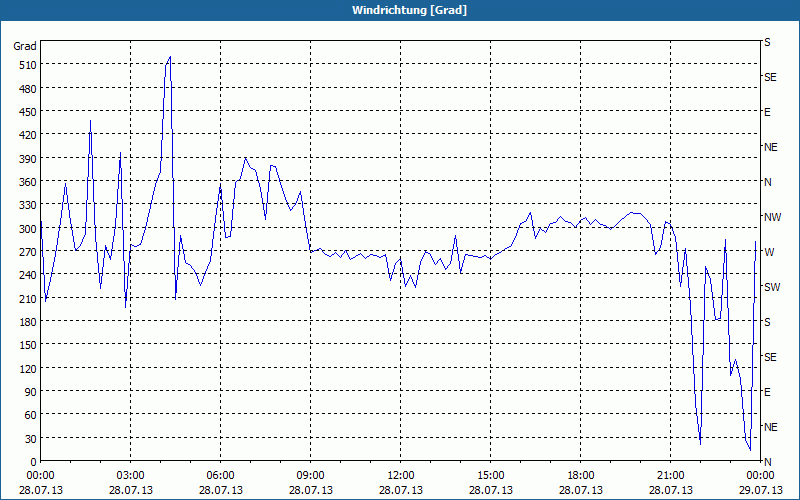Click the 03:00 time label
Screen dimensions: 800x500
coord(131,476)
